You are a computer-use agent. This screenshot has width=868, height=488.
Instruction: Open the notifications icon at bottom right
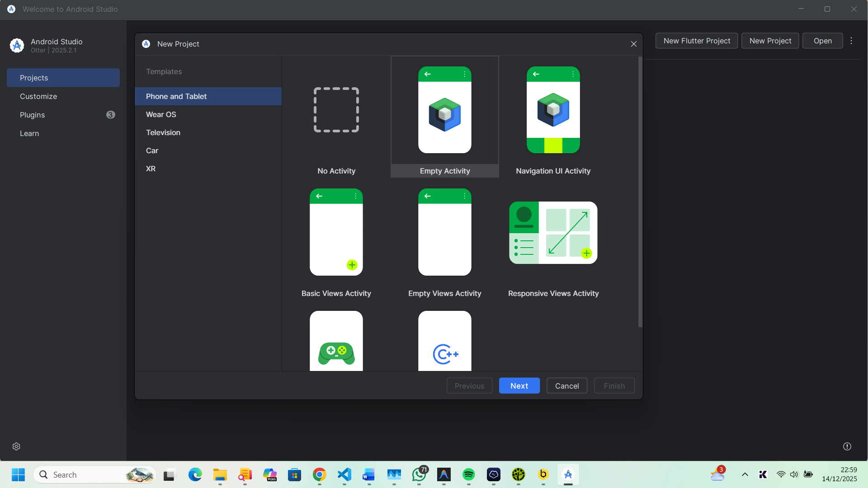coord(847,446)
